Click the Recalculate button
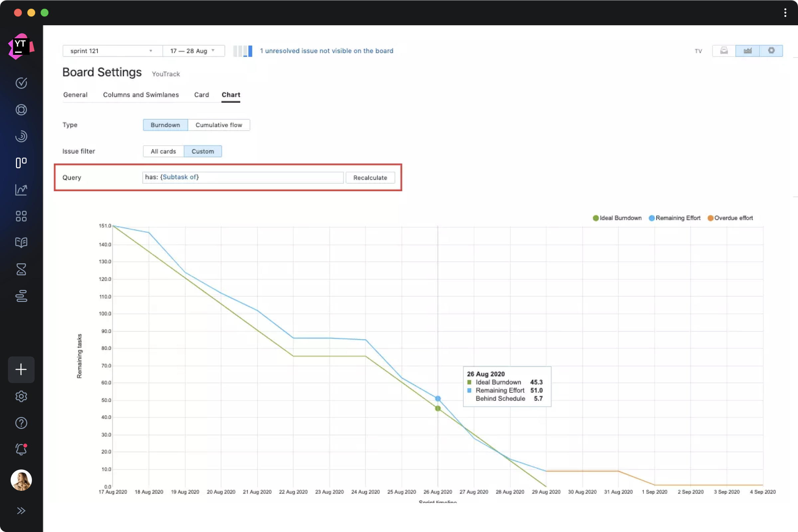This screenshot has height=532, width=798. 370,178
